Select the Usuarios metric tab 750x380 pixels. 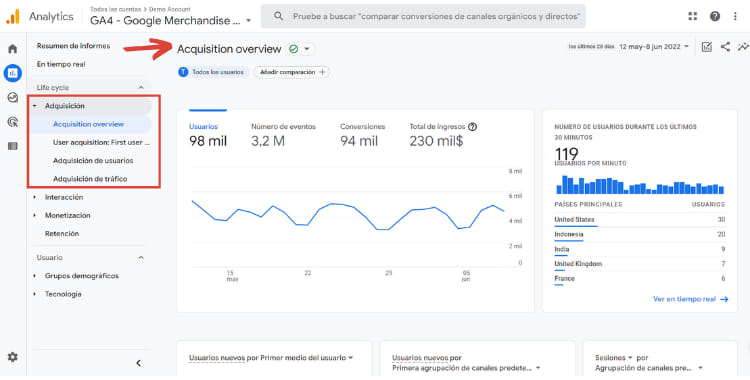[208, 134]
